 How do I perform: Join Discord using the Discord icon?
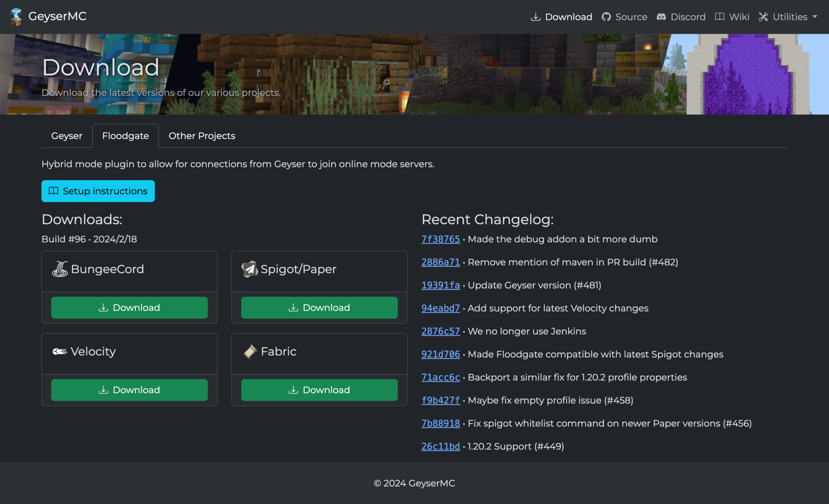tap(661, 17)
